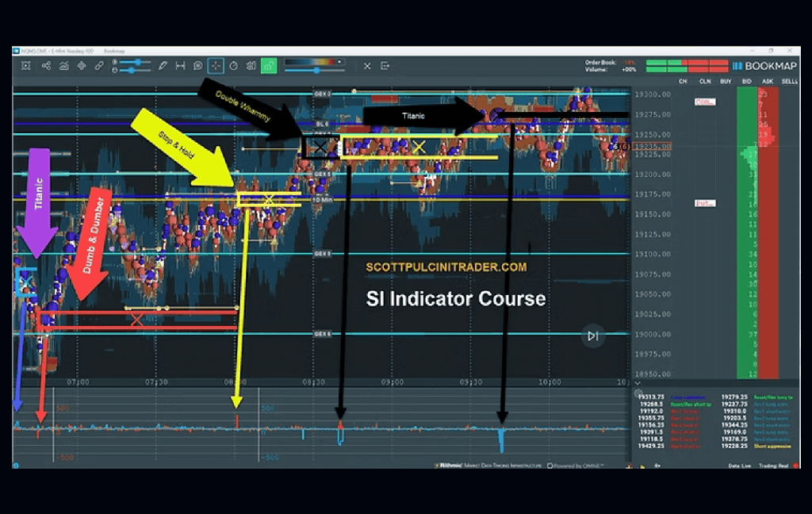Click the 19300.00 price label
The height and width of the screenshot is (514, 812).
click(x=653, y=94)
